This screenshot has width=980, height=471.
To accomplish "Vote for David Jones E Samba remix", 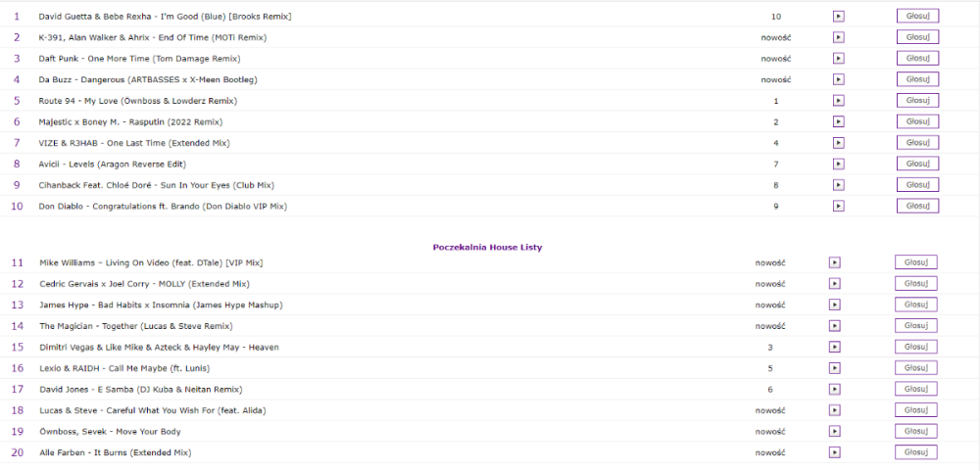I will tap(916, 389).
